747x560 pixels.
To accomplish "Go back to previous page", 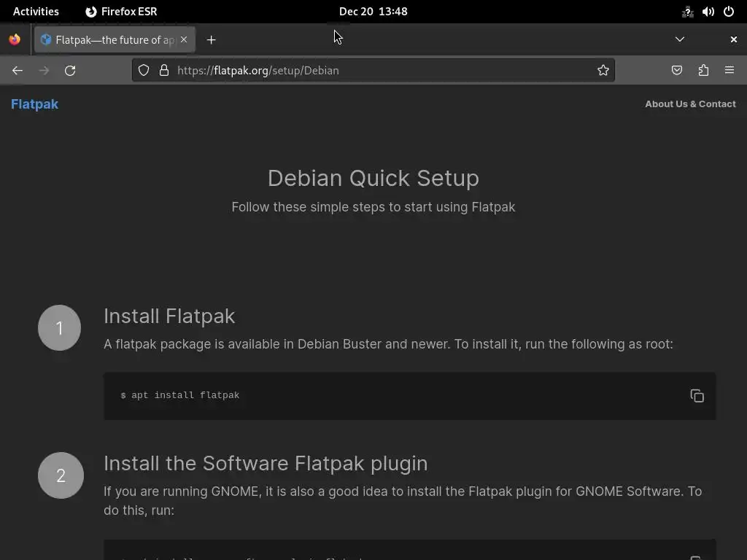I will 18,70.
